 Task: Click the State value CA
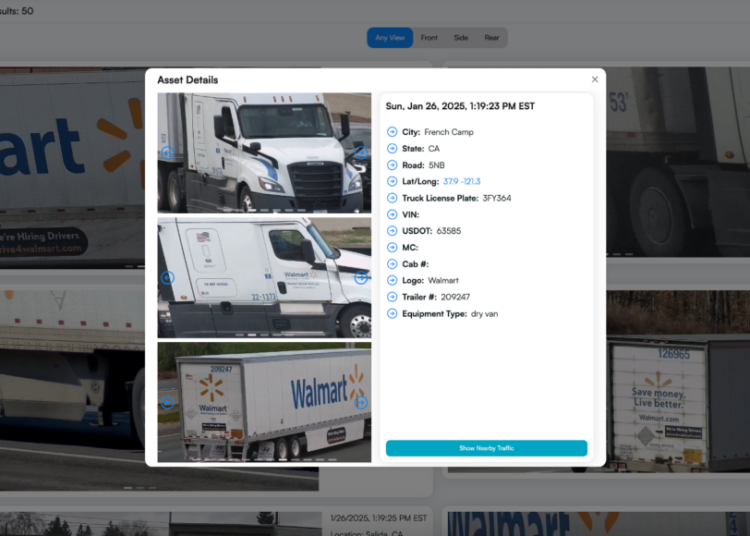[x=434, y=149]
